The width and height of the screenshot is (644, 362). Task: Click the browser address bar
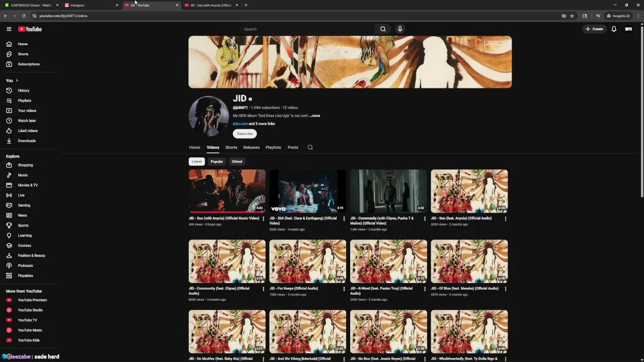point(297,16)
